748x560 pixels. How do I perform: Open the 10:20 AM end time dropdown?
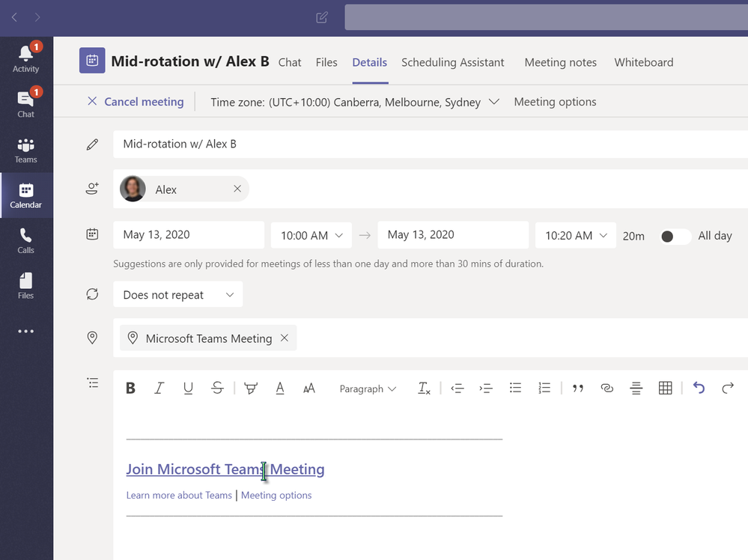pyautogui.click(x=575, y=235)
